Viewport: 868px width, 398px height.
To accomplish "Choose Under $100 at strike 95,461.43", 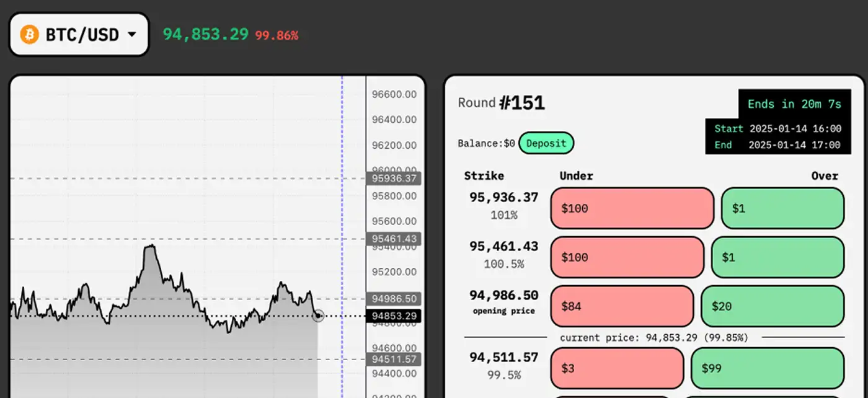I will tap(627, 257).
